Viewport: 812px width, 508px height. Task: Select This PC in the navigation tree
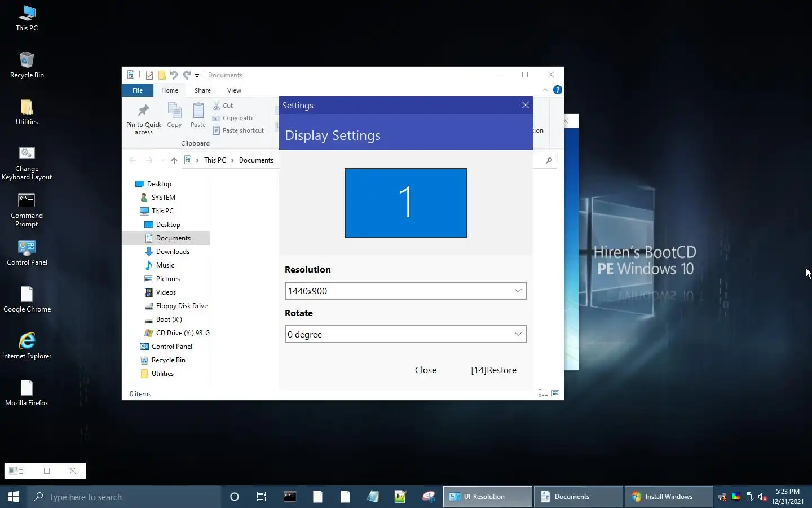pos(157,211)
